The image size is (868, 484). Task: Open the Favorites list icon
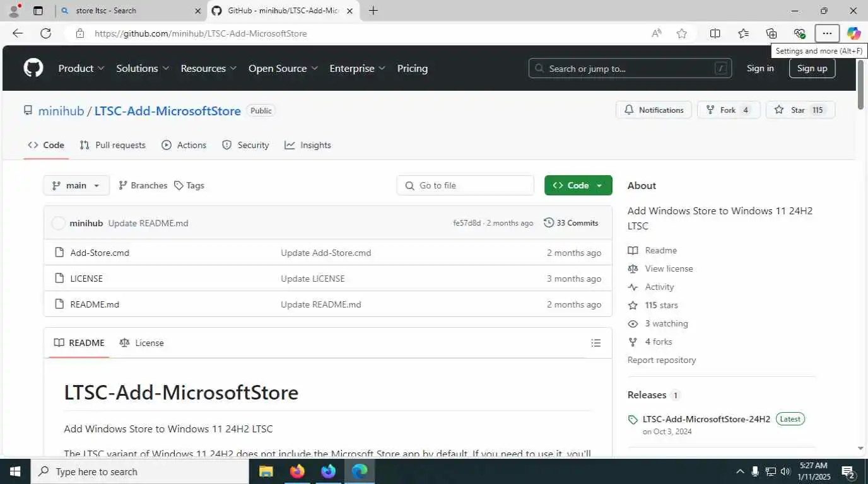pos(743,33)
